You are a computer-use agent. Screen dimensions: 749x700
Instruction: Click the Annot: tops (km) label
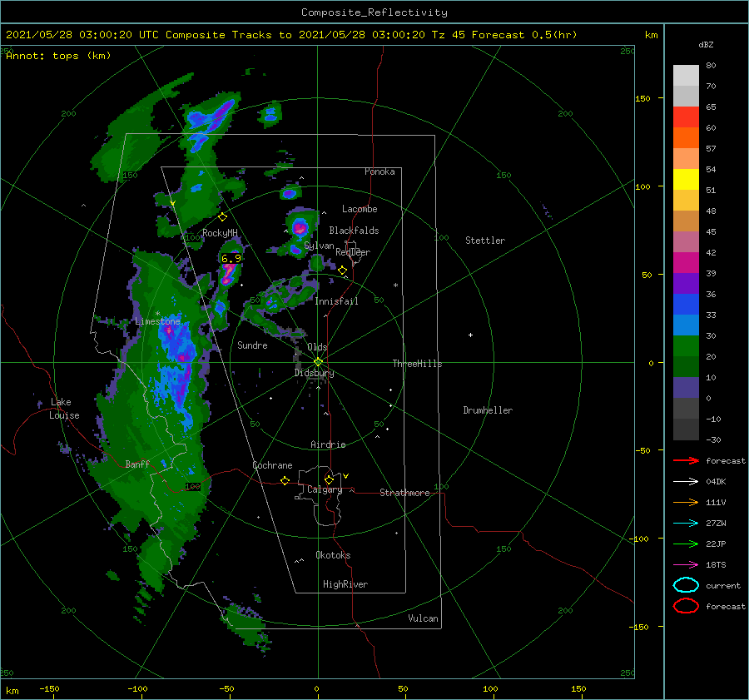[x=58, y=56]
